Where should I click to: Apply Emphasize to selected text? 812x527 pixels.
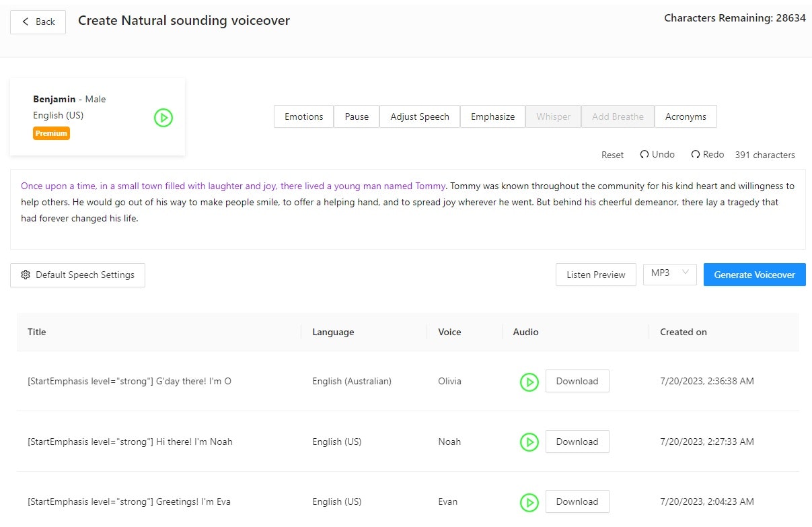click(x=492, y=116)
